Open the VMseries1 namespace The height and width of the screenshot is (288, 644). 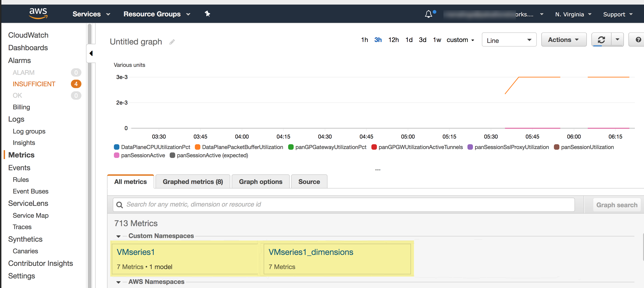(136, 252)
